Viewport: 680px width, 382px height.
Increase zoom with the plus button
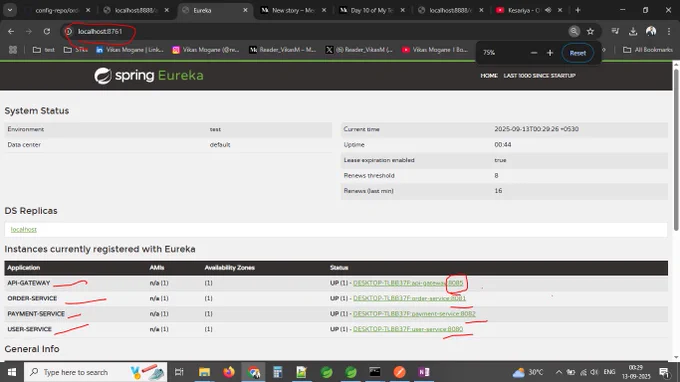550,53
